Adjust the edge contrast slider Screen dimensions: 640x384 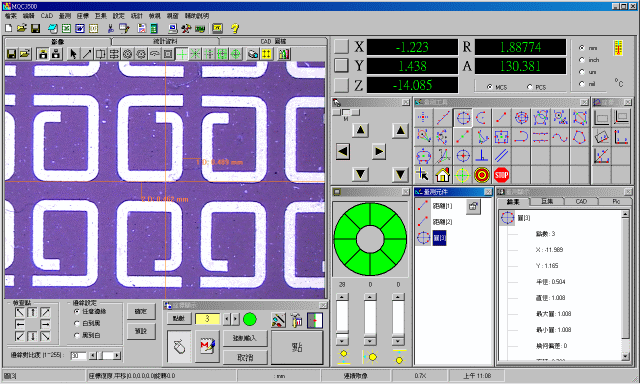(x=105, y=356)
